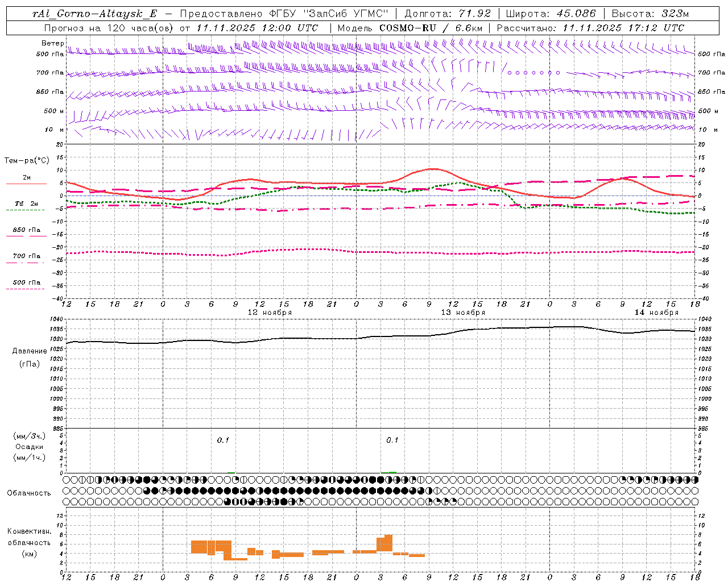Select the Прогноз на 120 часа(ов) text
This screenshot has height=582, width=728.
pyautogui.click(x=109, y=27)
